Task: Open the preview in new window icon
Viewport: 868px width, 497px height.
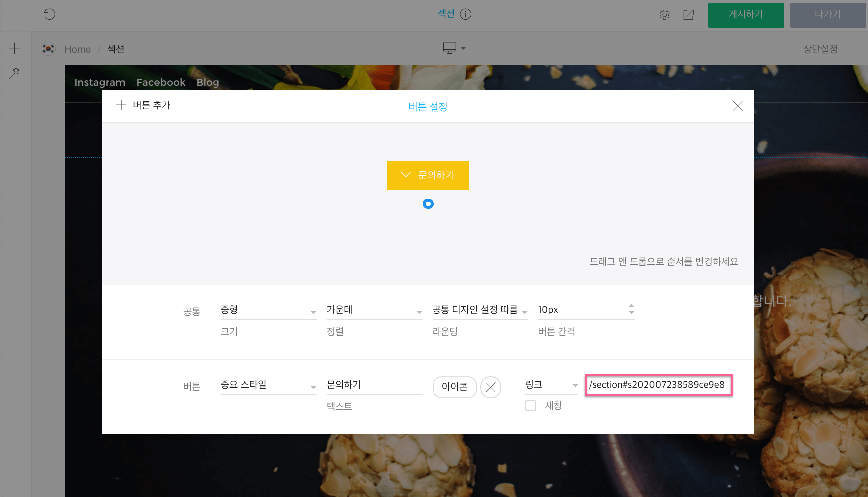Action: pyautogui.click(x=689, y=15)
